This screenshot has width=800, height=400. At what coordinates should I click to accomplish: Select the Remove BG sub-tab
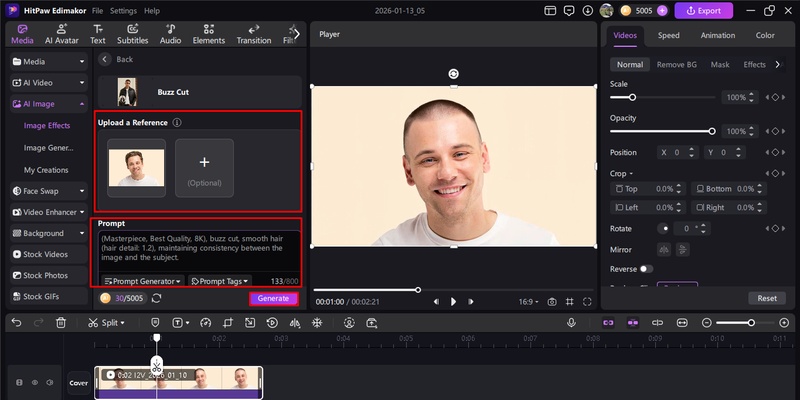click(677, 64)
